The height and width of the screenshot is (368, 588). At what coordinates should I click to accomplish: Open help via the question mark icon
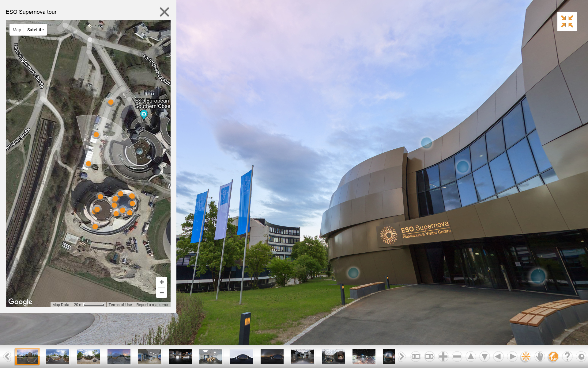pos(567,356)
